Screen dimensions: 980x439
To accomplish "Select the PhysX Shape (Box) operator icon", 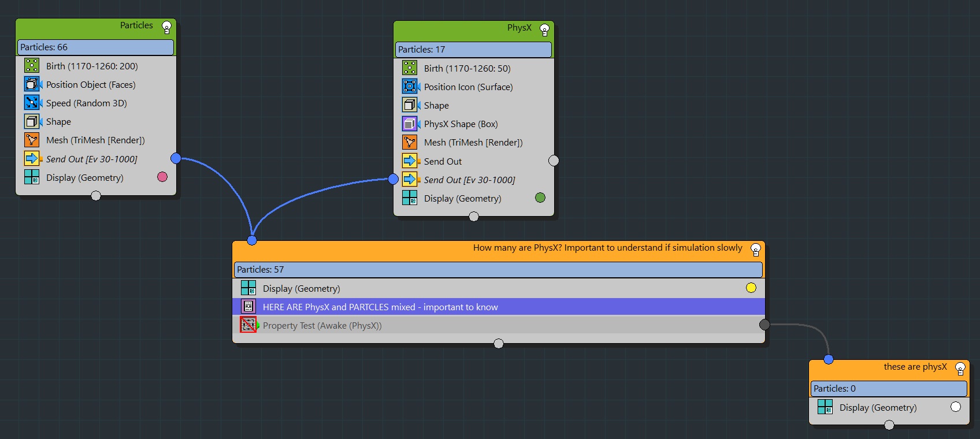I will pyautogui.click(x=410, y=124).
